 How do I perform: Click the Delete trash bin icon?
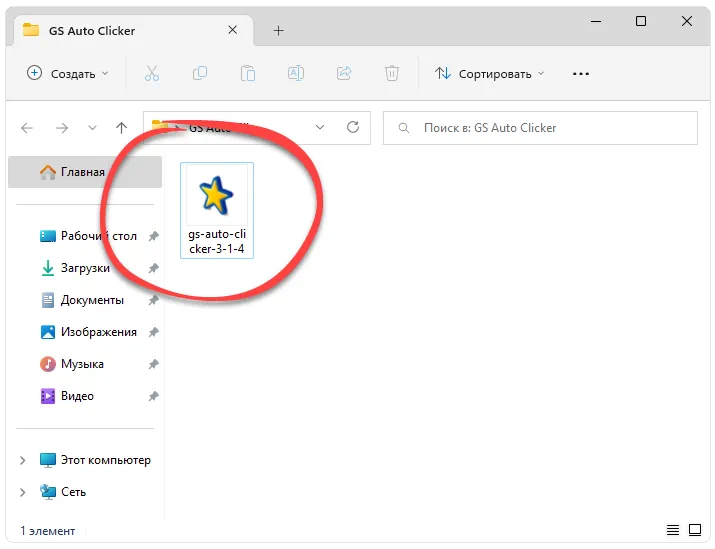click(x=392, y=73)
